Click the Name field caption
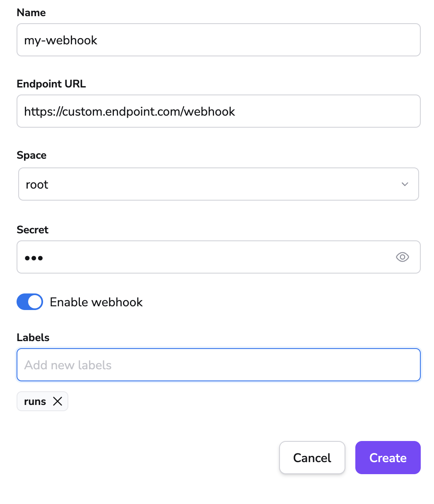 coord(31,12)
